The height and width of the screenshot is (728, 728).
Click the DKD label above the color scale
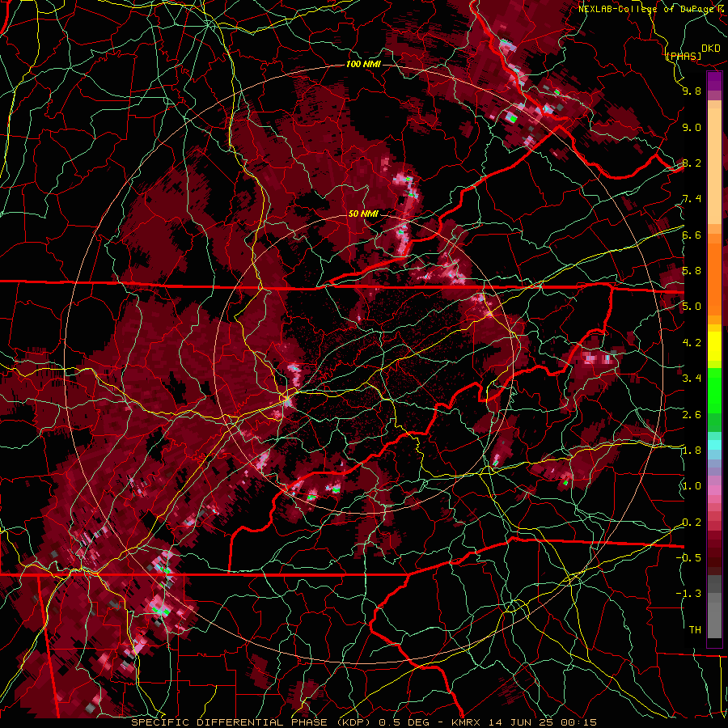tap(711, 49)
